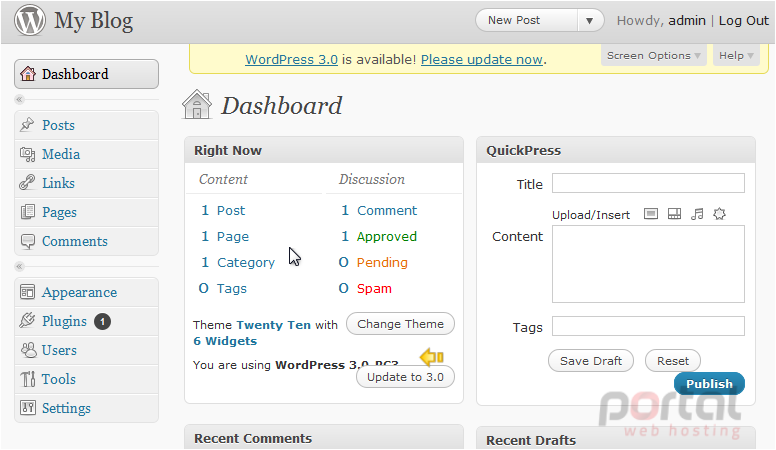Click the Reset button in QuickPress
The image size is (776, 450).
(x=673, y=361)
